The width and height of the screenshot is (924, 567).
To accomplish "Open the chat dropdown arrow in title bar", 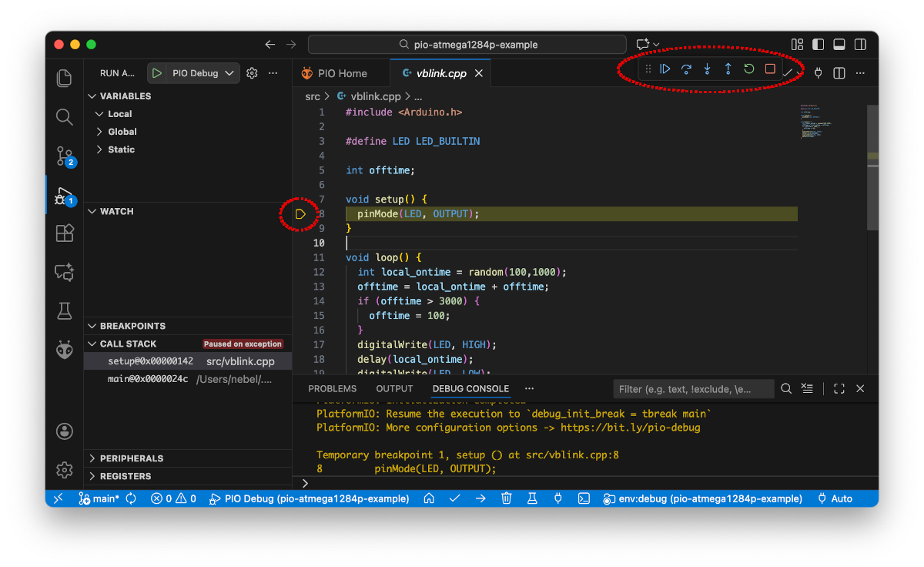I will click(x=656, y=45).
